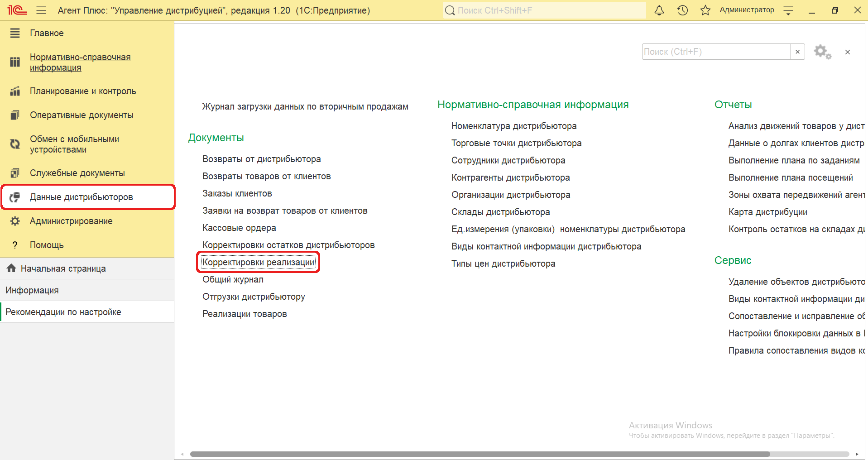Open navigation settings gear icon

(822, 52)
